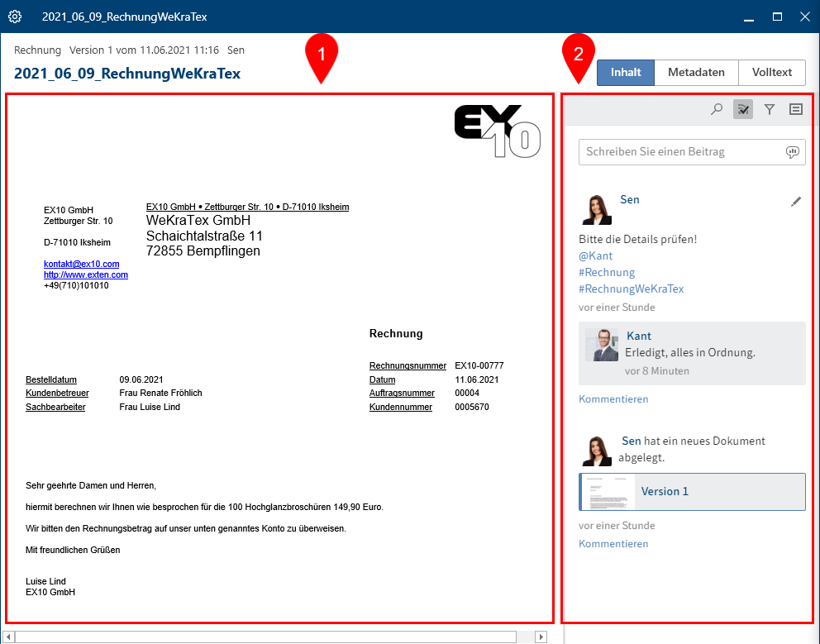This screenshot has width=820, height=644.
Task: Switch to the Metadaten tab
Action: coord(696,73)
